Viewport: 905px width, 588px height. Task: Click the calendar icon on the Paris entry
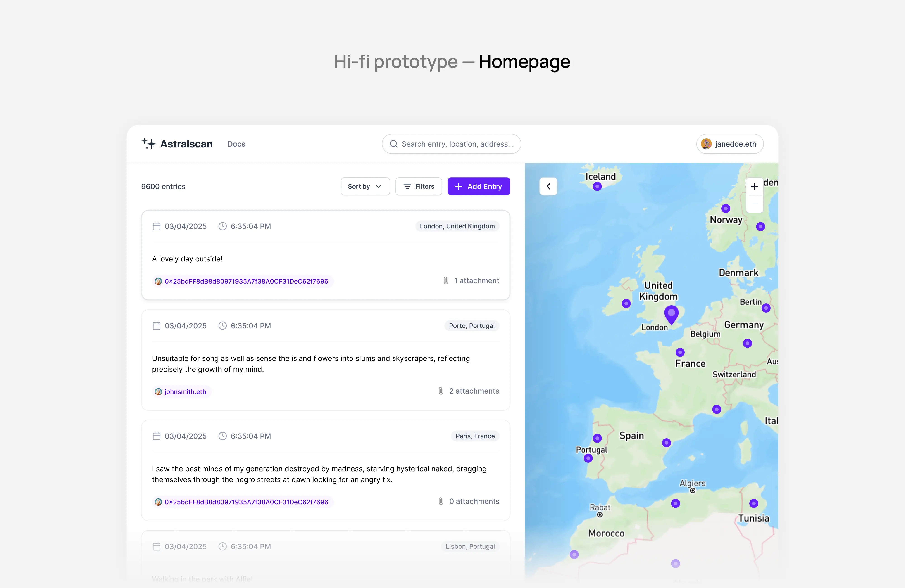tap(156, 436)
